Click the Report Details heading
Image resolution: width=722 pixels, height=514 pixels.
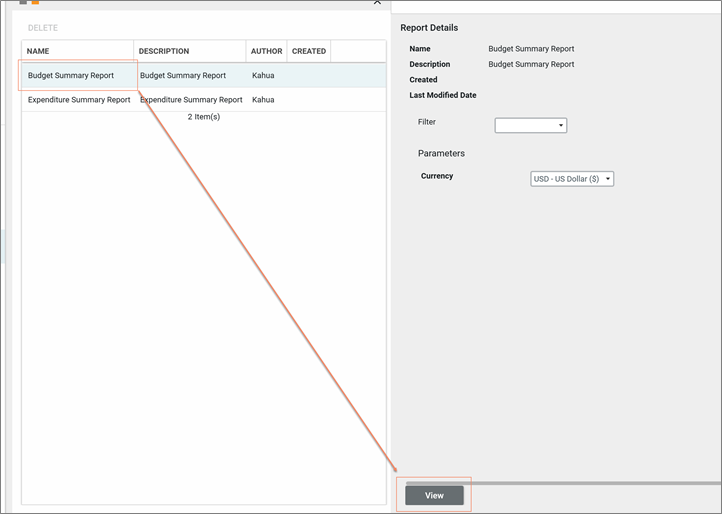click(x=429, y=27)
